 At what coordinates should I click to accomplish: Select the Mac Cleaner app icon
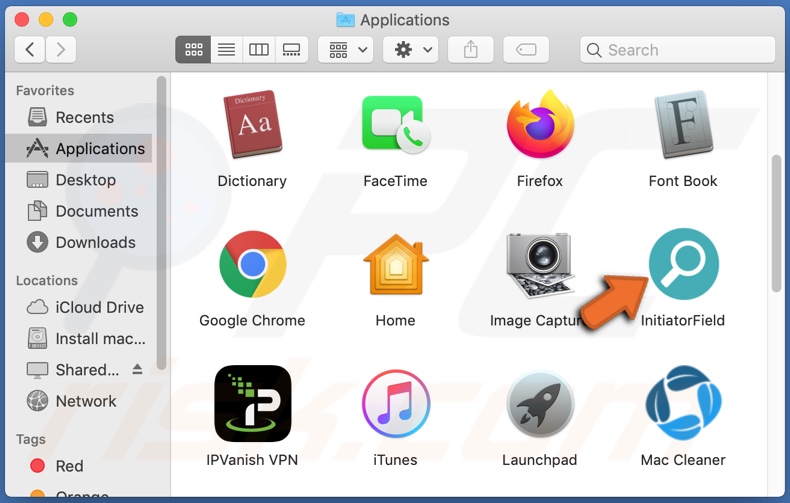point(684,403)
